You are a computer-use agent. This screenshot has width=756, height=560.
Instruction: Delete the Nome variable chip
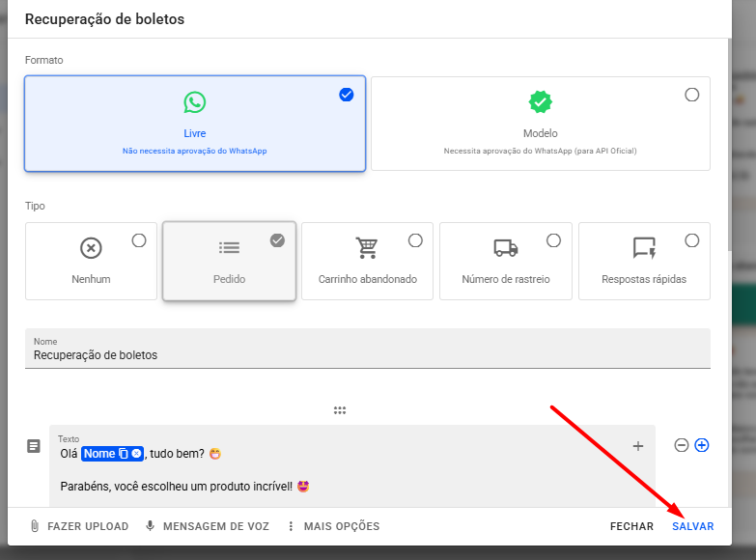pyautogui.click(x=137, y=454)
